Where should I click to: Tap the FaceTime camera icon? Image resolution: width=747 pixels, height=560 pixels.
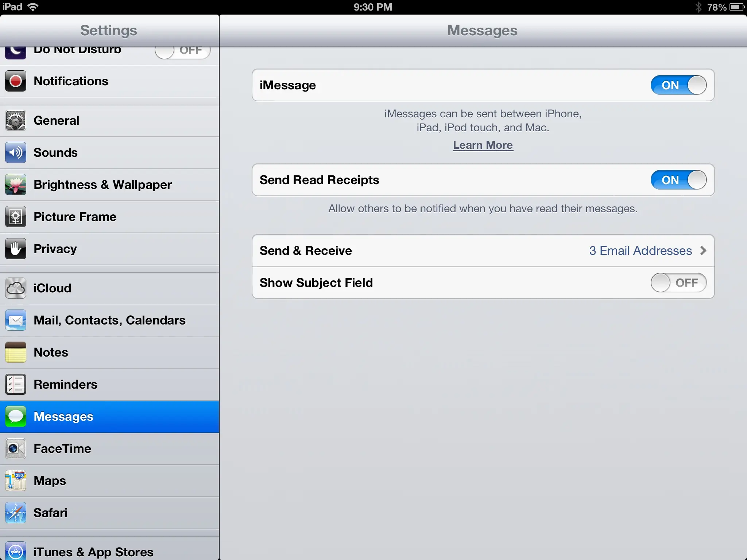coord(16,448)
